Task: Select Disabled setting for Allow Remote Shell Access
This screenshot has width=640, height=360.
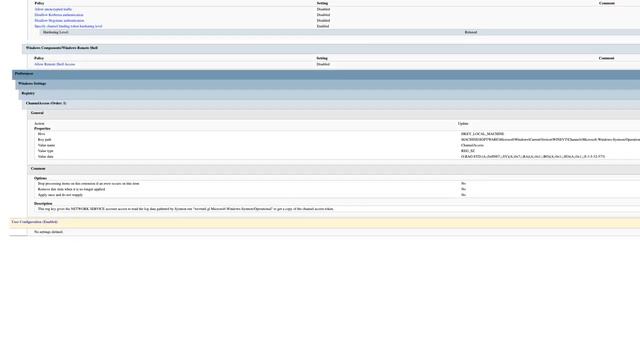Action: click(323, 64)
